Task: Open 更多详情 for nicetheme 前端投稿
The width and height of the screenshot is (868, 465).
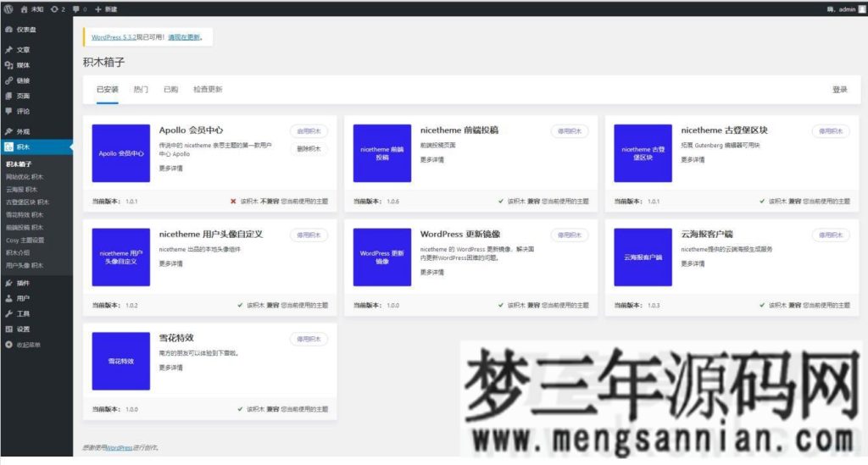Action: [431, 160]
